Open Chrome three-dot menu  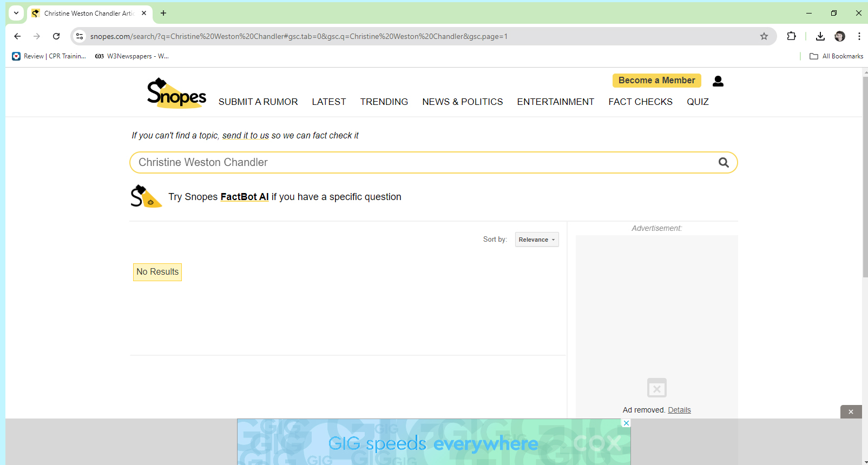[859, 36]
